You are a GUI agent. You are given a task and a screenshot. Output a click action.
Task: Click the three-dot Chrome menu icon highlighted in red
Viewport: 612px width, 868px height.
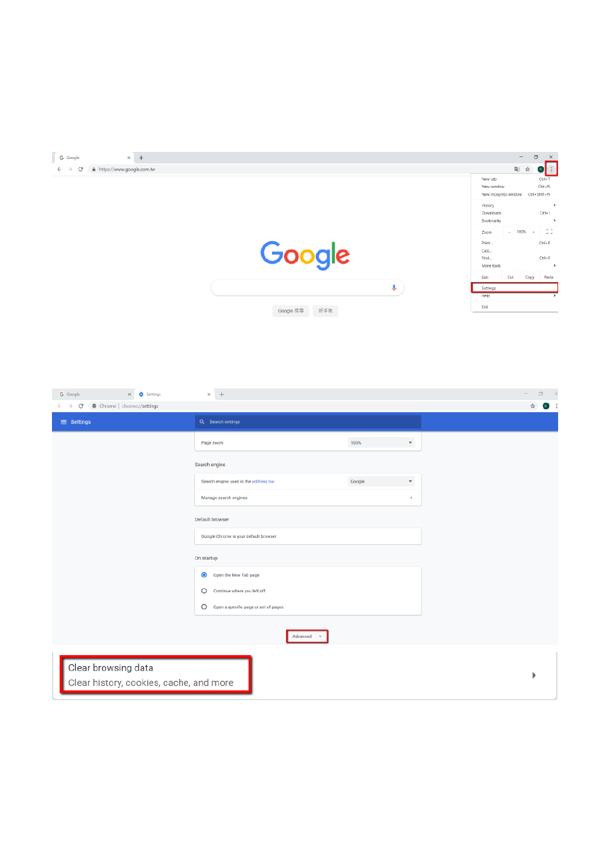[x=551, y=169]
